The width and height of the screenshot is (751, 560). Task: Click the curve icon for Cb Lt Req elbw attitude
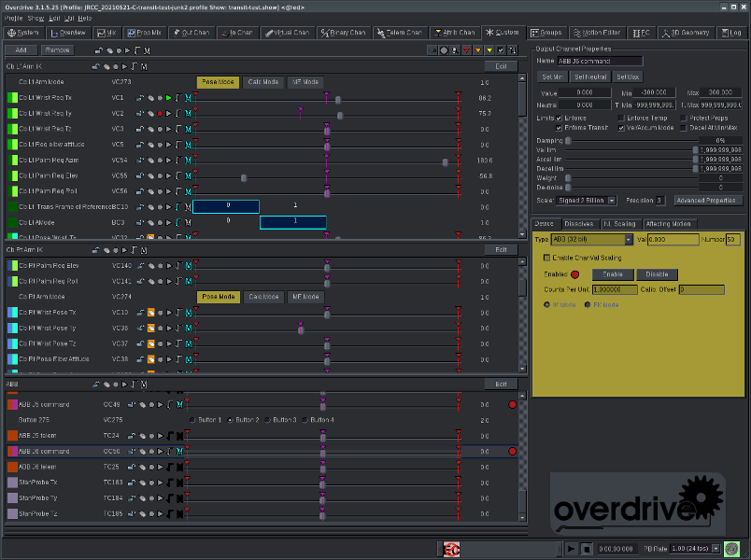(x=178, y=145)
